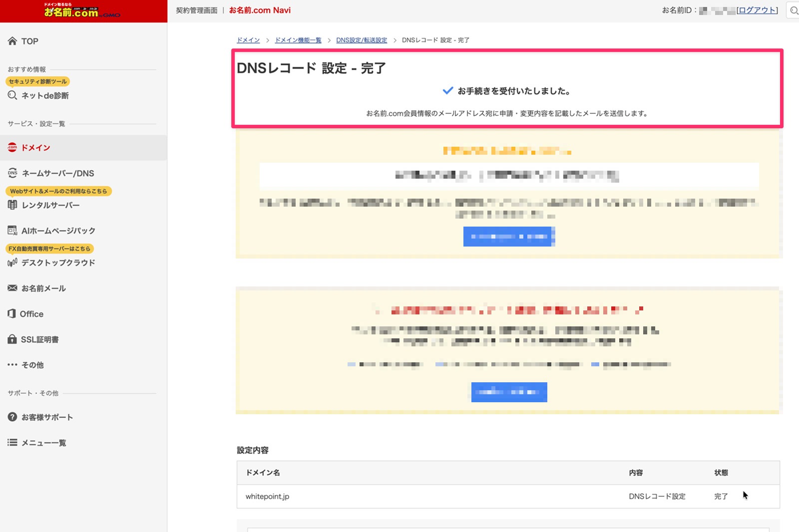Click the セキュリティ診断ツール yellow badge
The width and height of the screenshot is (799, 532).
tap(37, 81)
